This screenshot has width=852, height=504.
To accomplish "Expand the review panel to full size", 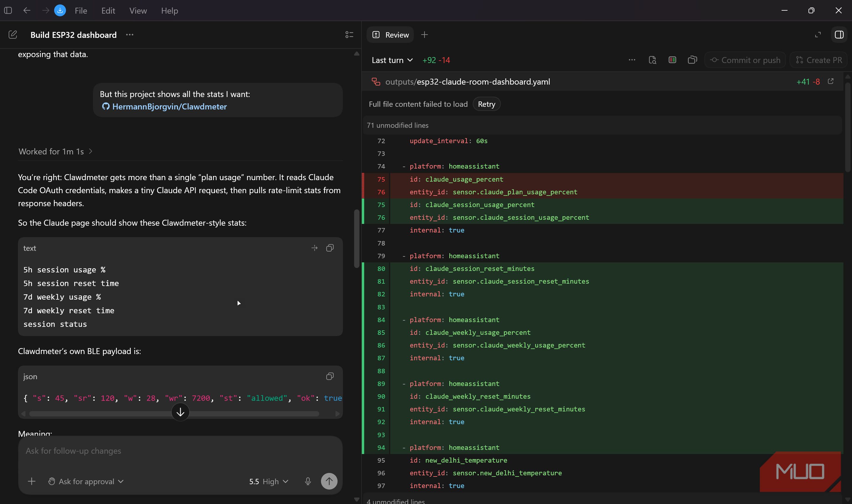I will coord(818,35).
